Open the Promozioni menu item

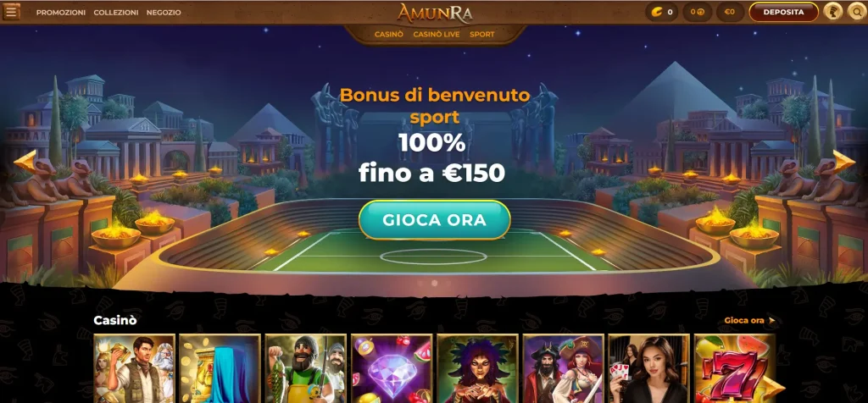coord(61,12)
